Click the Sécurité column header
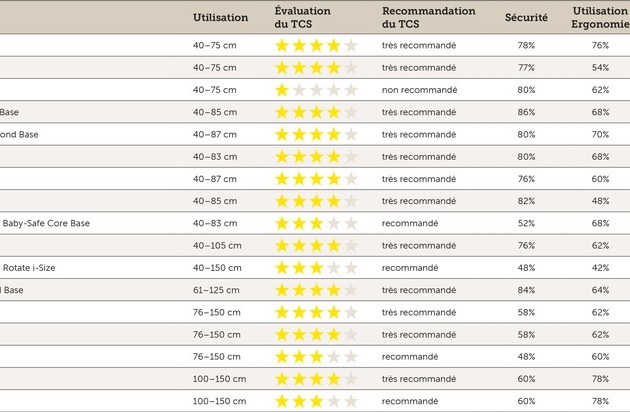Screen dimensions: 630x412 pyautogui.click(x=526, y=17)
